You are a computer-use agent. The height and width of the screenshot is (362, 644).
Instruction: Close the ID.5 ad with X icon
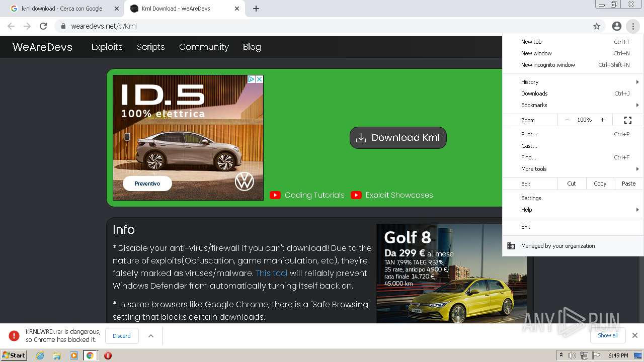259,79
